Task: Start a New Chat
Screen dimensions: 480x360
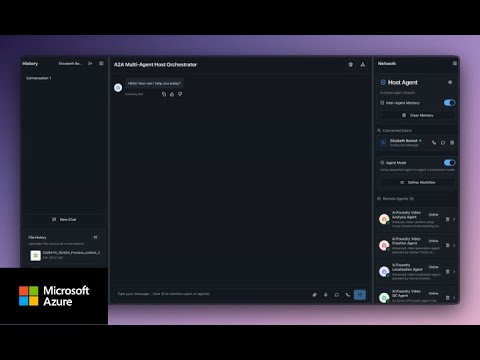Action: click(64, 219)
